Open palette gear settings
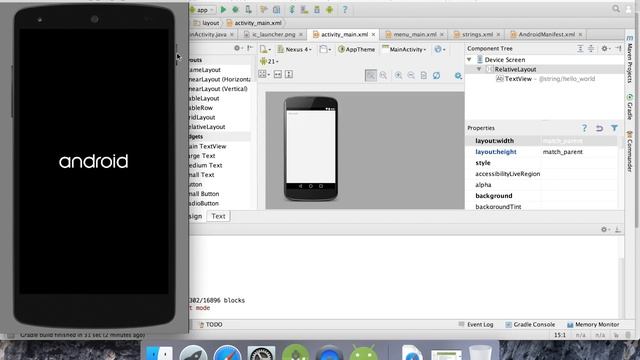The width and height of the screenshot is (640, 360). (238, 49)
